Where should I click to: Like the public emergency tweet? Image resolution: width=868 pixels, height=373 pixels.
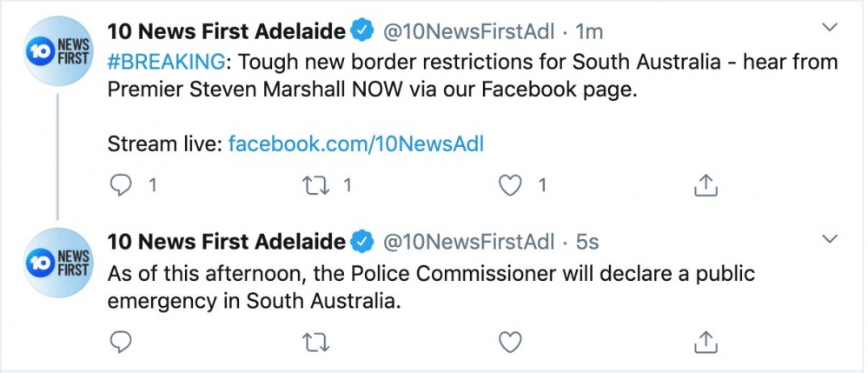[x=514, y=343]
